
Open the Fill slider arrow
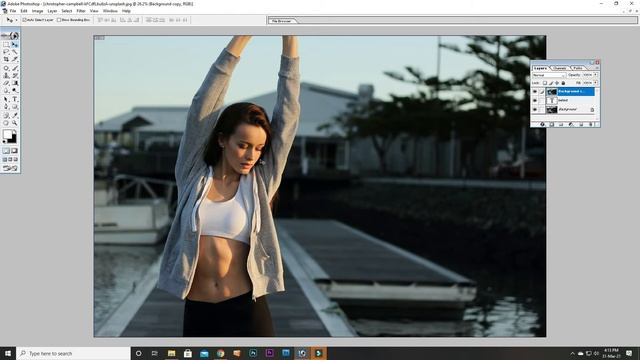pos(596,82)
